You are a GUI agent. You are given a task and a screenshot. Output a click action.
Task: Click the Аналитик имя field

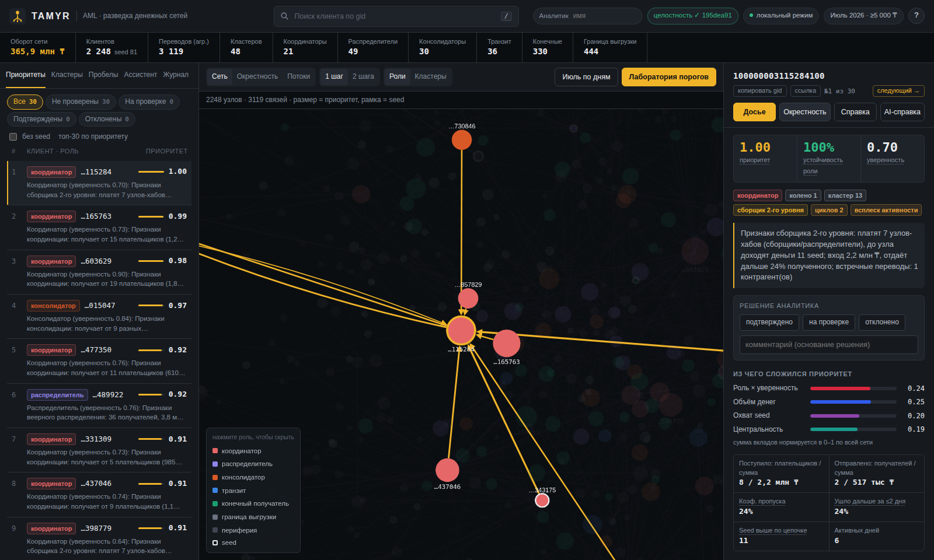[587, 16]
